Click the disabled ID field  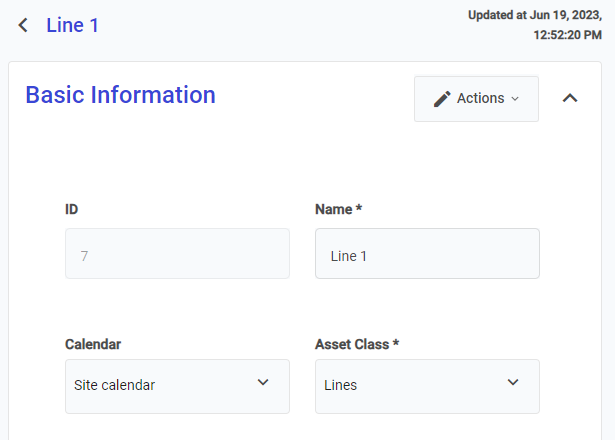177,254
